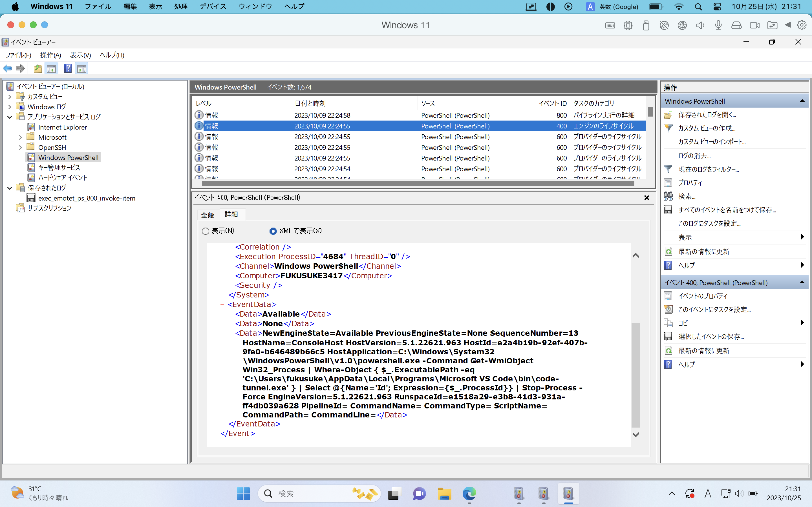
Task: Click the refresh icon in the actions pane
Action: click(668, 251)
